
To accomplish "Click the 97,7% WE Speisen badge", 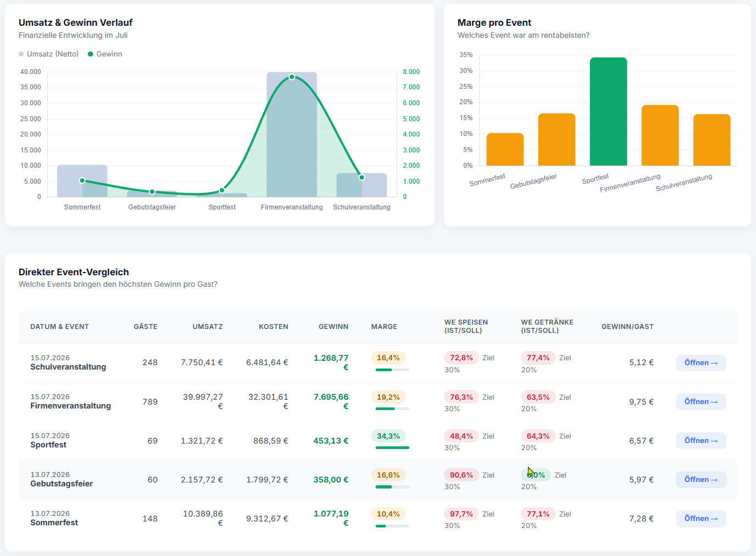I will [462, 514].
